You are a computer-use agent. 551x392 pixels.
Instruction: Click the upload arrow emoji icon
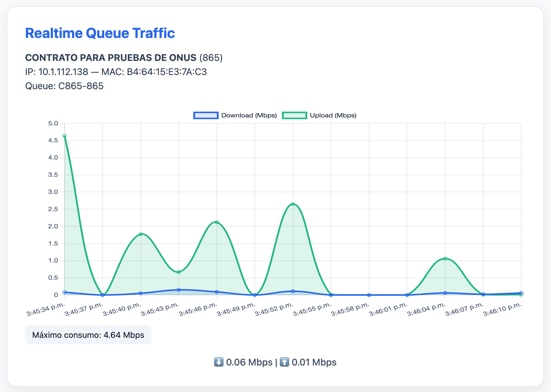[284, 362]
